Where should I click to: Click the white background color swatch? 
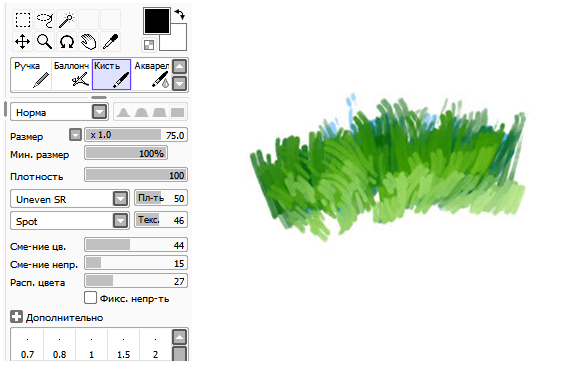pos(178,42)
